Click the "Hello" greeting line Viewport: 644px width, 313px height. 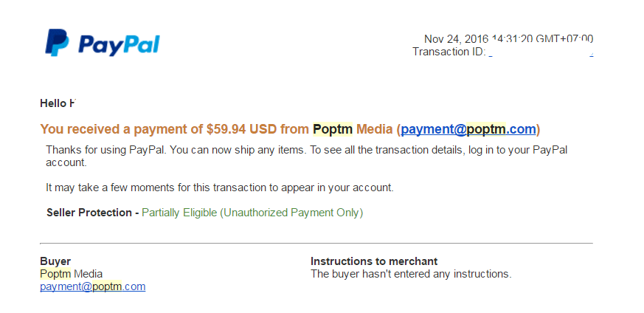pos(57,103)
